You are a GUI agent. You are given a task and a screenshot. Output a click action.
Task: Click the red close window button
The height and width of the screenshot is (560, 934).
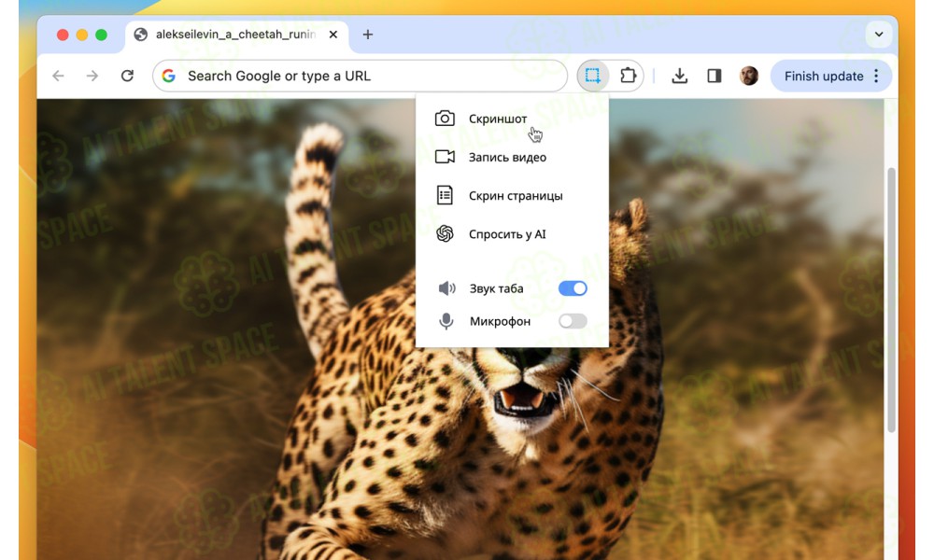63,35
